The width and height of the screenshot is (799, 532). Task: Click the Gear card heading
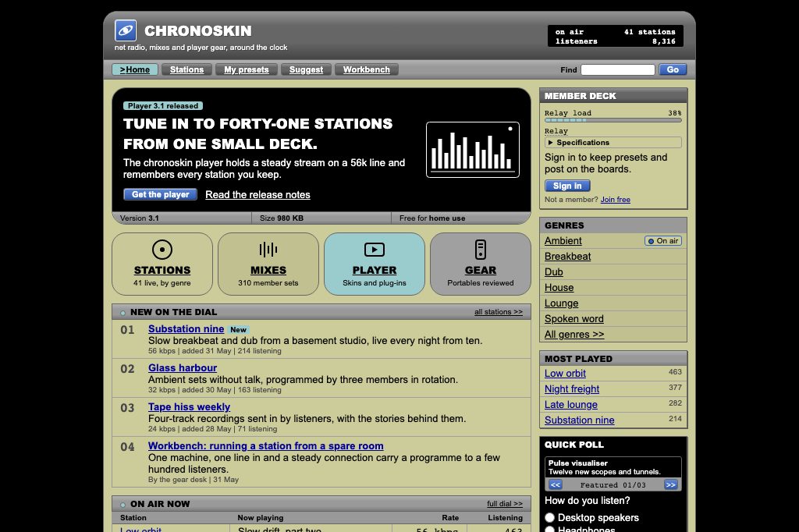coord(481,270)
